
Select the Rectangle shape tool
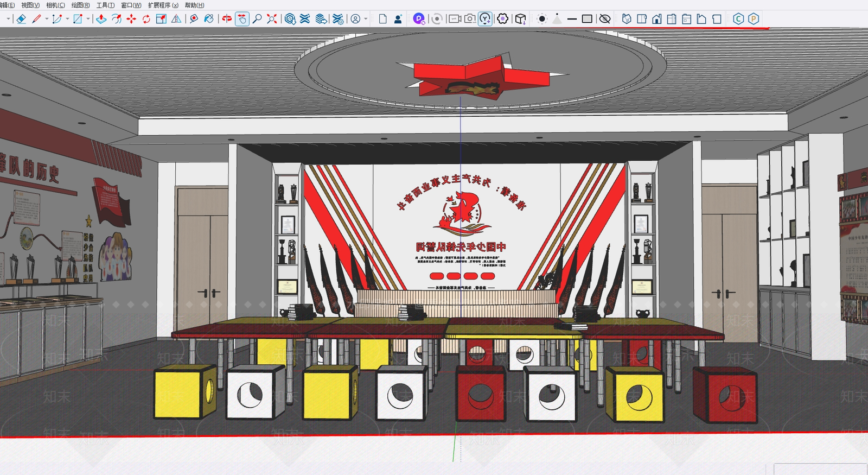click(x=78, y=19)
